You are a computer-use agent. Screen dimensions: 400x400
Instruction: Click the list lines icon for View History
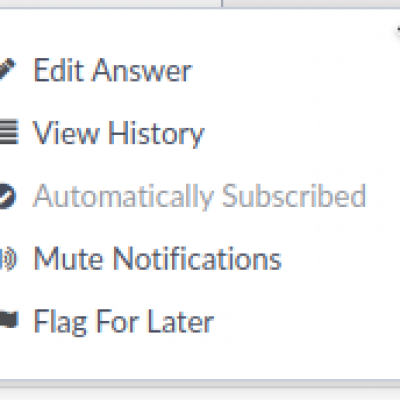tap(9, 132)
